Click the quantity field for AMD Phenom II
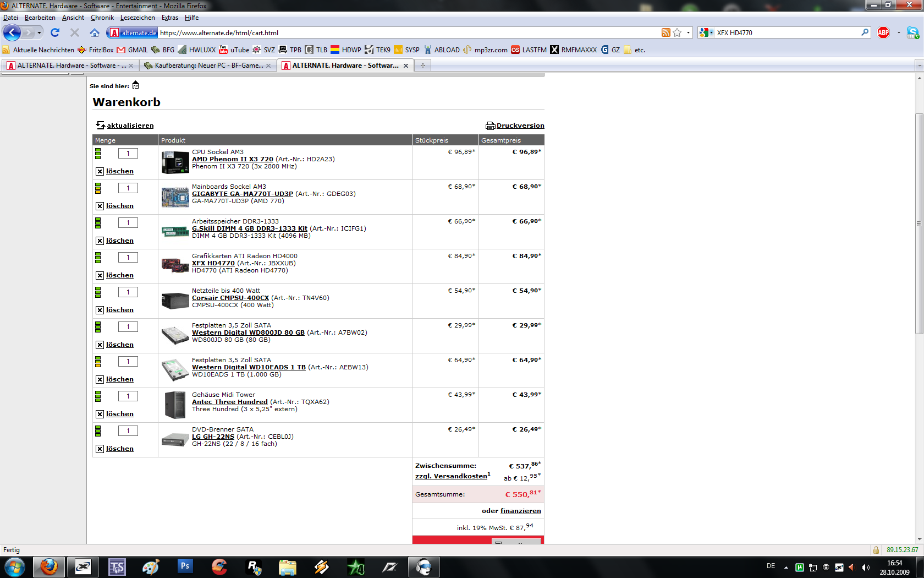 [x=128, y=154]
